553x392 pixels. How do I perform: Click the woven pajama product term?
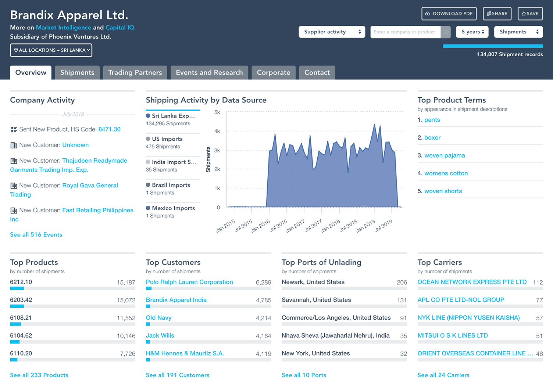pos(445,155)
